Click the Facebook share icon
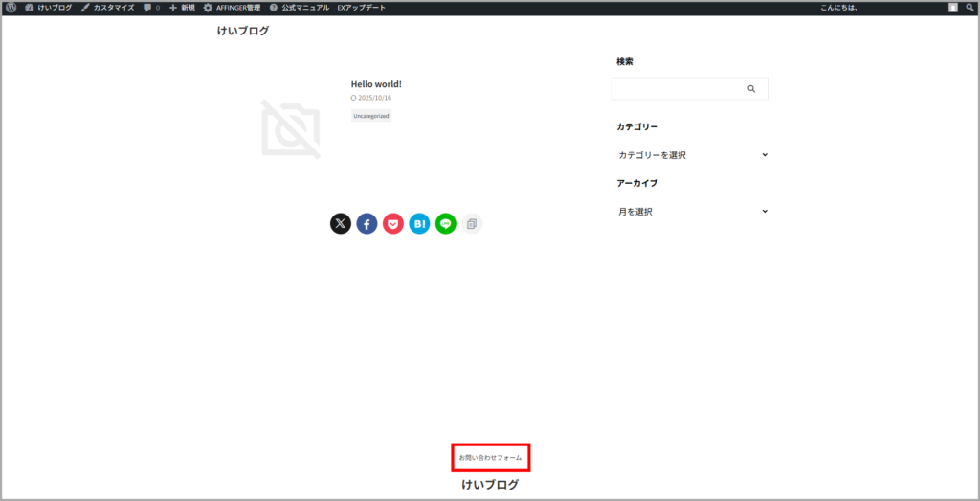Image resolution: width=980 pixels, height=501 pixels. [367, 224]
